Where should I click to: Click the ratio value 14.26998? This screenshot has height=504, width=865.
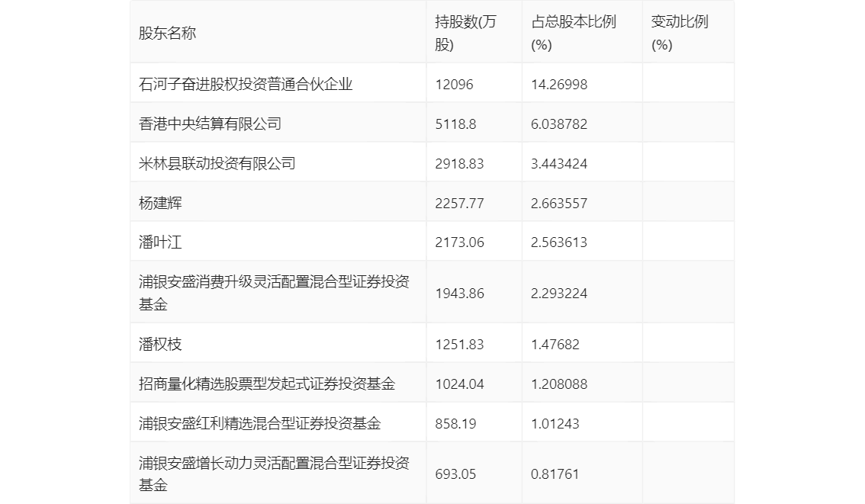[559, 85]
